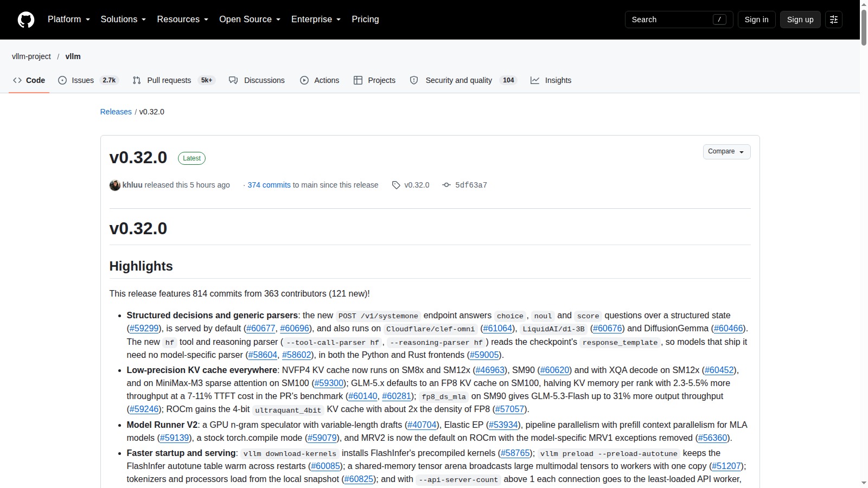Viewport: 868px width, 488px height.
Task: Open the Compare dropdown
Action: (726, 152)
